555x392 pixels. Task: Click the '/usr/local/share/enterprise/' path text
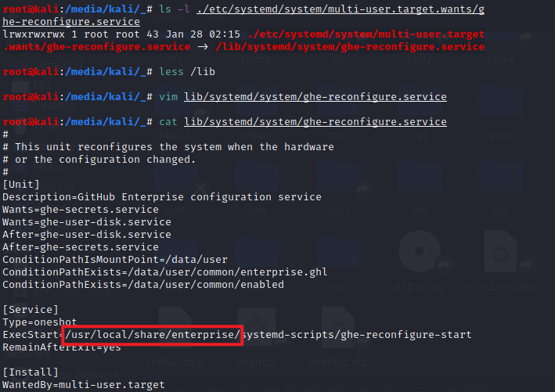(x=153, y=335)
